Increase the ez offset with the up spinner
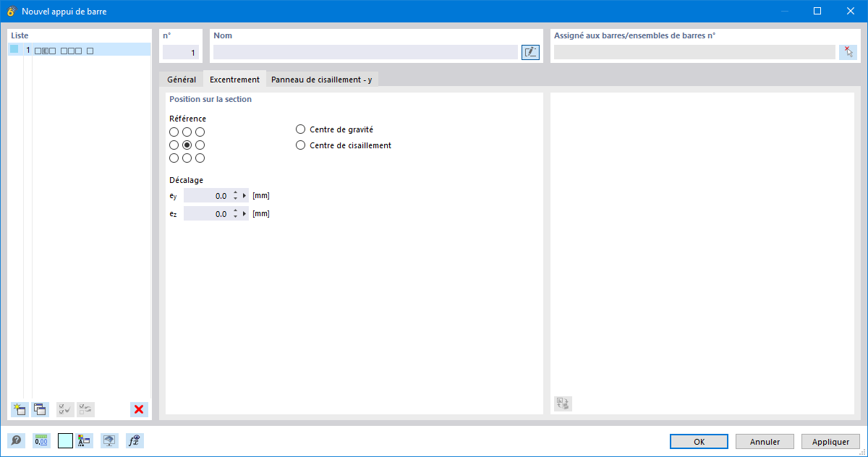This screenshot has height=457, width=868. tap(236, 210)
